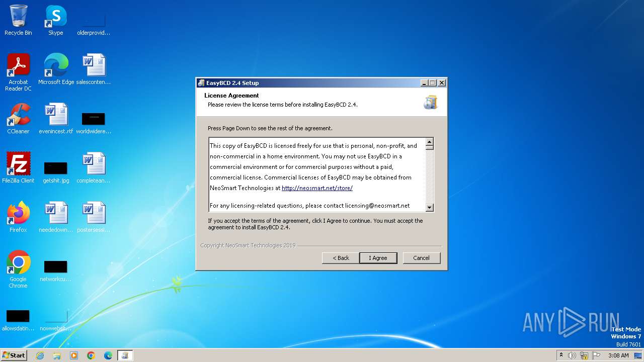
Task: Open the Action Center flag icon
Action: click(x=597, y=355)
